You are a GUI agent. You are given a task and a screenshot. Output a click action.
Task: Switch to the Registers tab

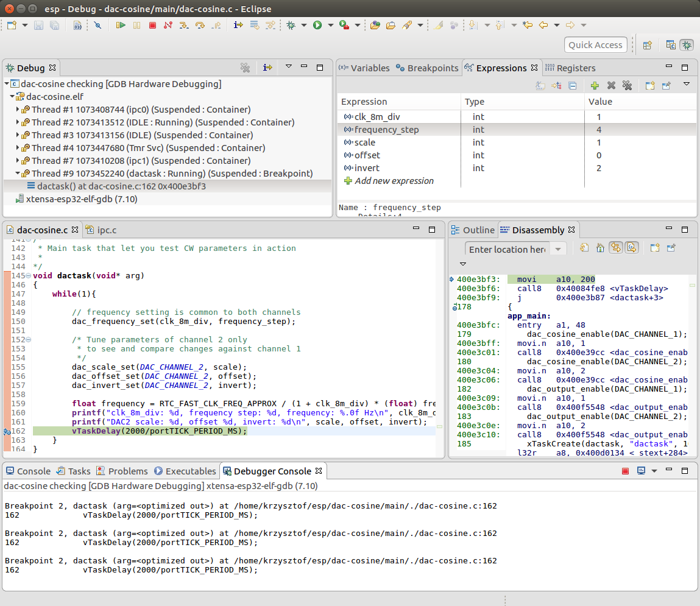(x=575, y=68)
